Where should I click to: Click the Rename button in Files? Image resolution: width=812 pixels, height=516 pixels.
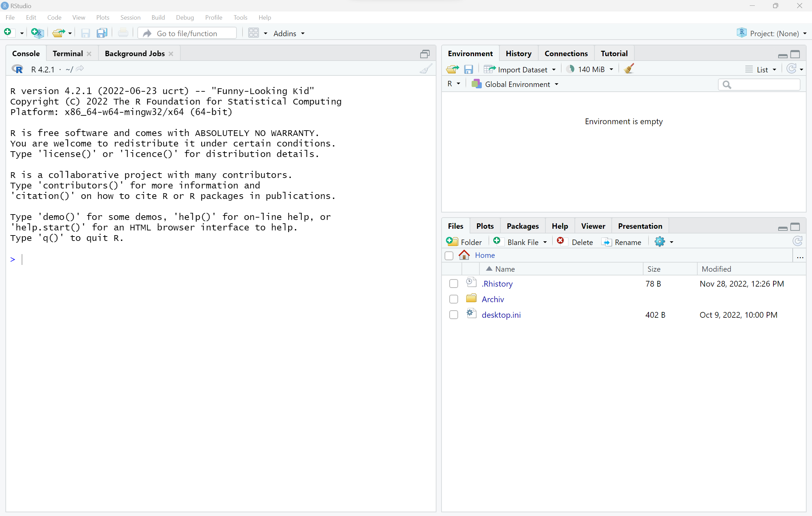tap(622, 242)
